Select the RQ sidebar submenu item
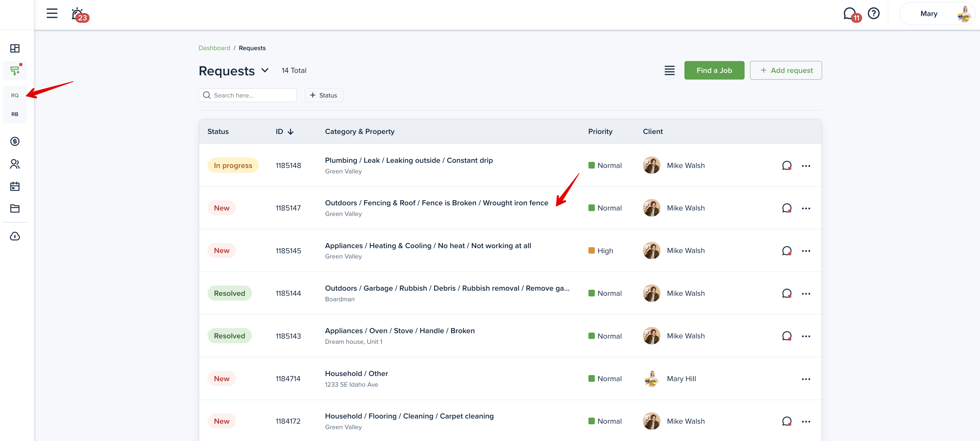Image resolution: width=980 pixels, height=441 pixels. [15, 95]
